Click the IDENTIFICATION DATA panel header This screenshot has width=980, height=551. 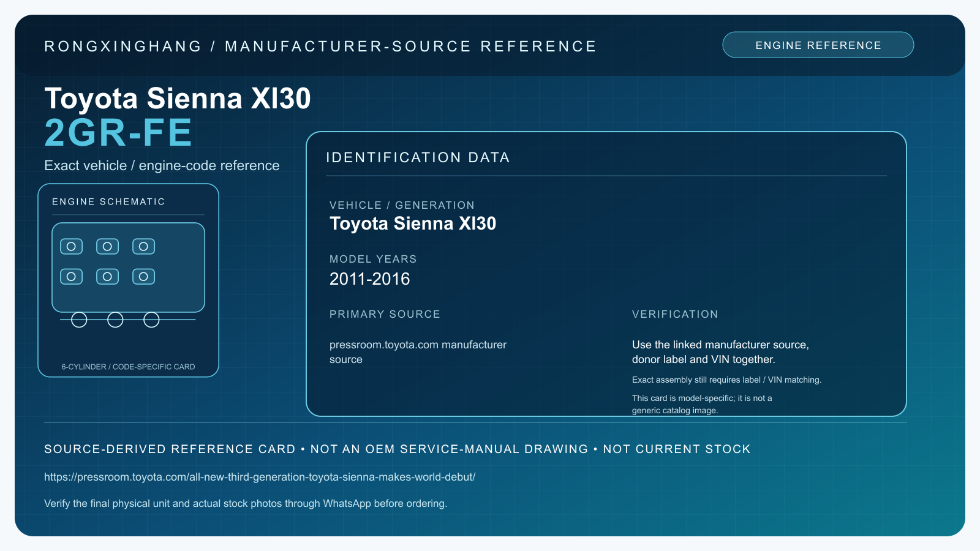pyautogui.click(x=418, y=157)
